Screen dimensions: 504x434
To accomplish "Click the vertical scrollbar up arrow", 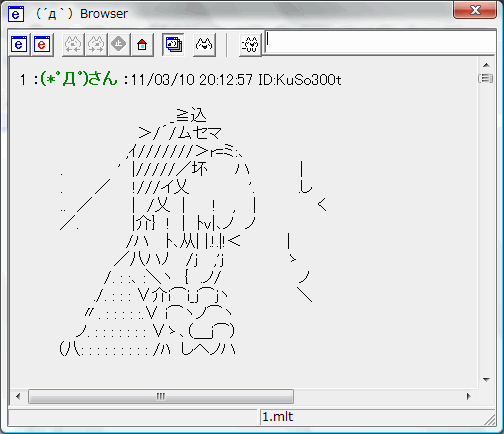I will 486,65.
